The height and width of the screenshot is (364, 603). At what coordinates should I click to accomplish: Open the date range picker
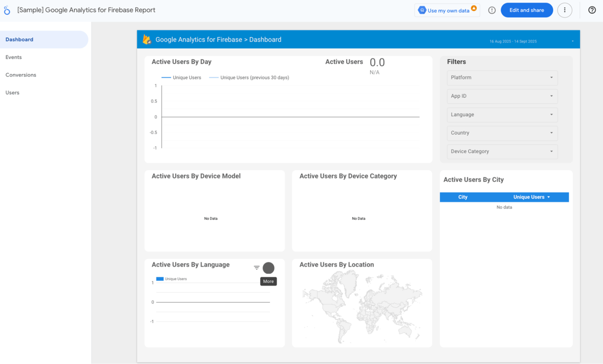531,41
